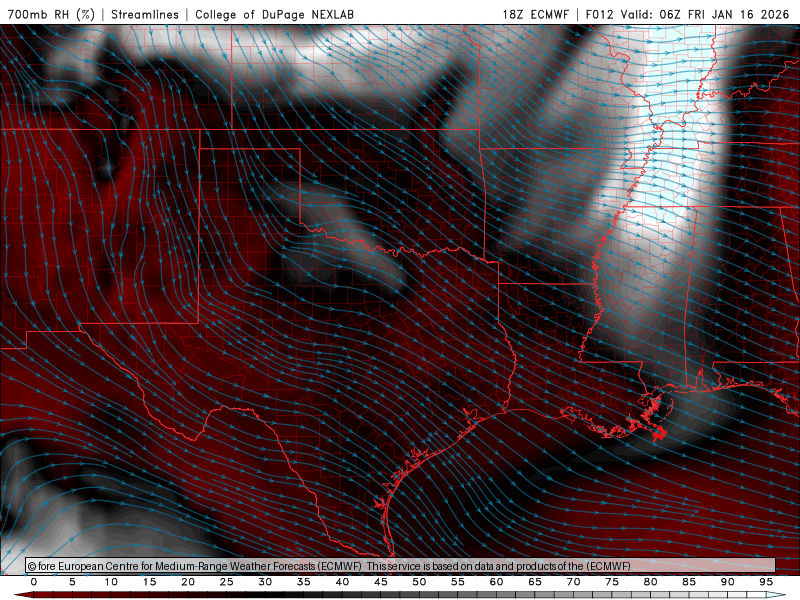Click "College of DuPage NEXLAB" header text
The height and width of the screenshot is (600, 800).
[274, 14]
